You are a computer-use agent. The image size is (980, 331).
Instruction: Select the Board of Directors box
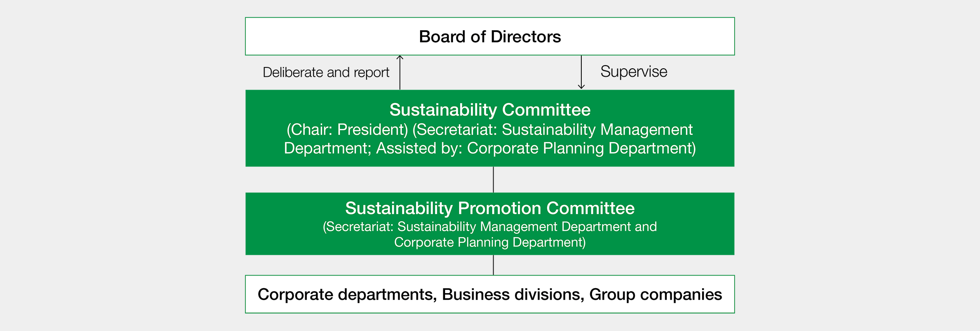(490, 37)
